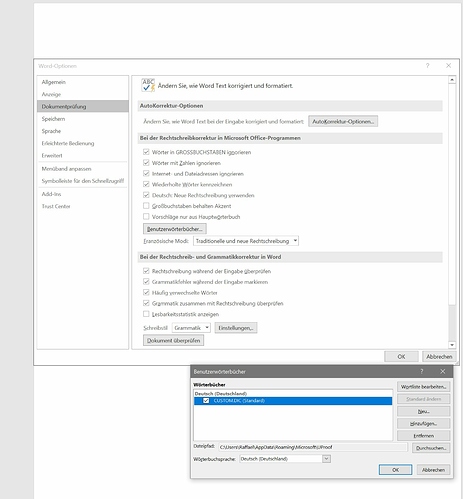Viewport: 463px width, 499px height.
Task: Enable Vorschläge nur aus Hauptwörterbuch checkbox
Action: pyautogui.click(x=146, y=216)
